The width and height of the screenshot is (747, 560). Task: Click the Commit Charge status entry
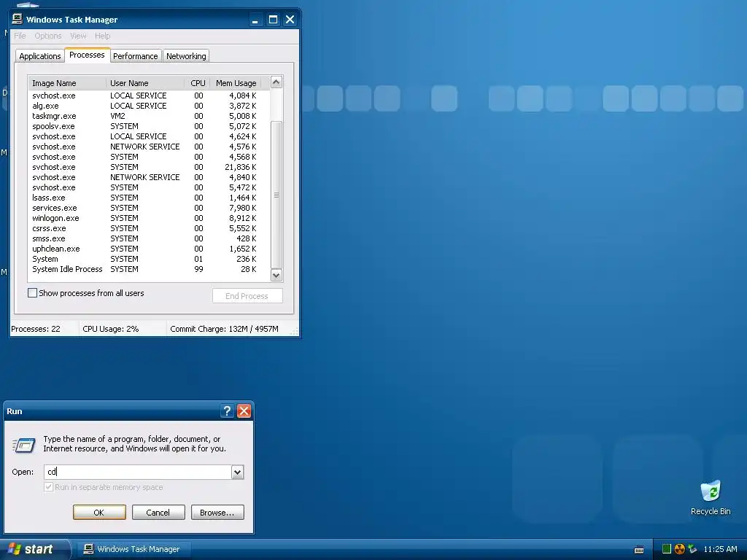pyautogui.click(x=225, y=329)
